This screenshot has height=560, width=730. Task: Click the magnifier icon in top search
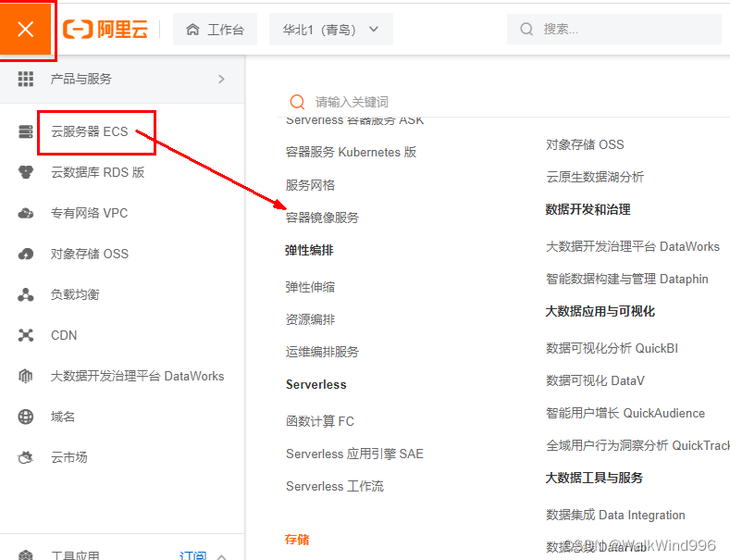pyautogui.click(x=526, y=29)
